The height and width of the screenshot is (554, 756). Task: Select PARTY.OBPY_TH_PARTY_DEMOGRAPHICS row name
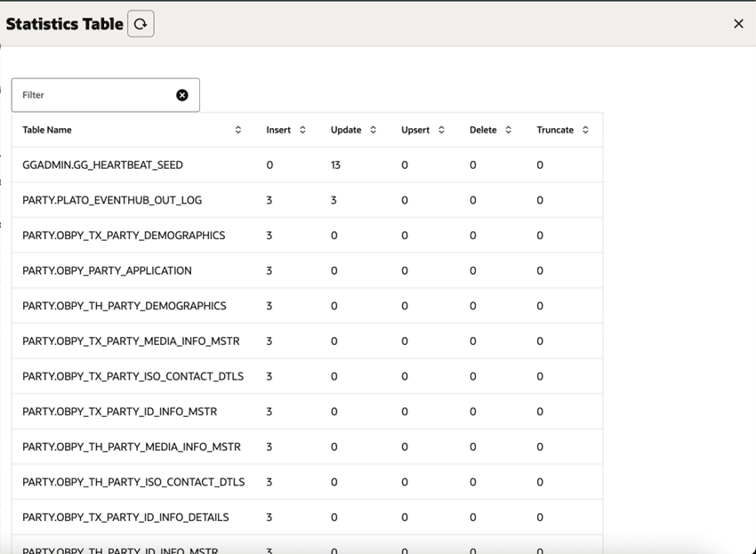coord(124,306)
